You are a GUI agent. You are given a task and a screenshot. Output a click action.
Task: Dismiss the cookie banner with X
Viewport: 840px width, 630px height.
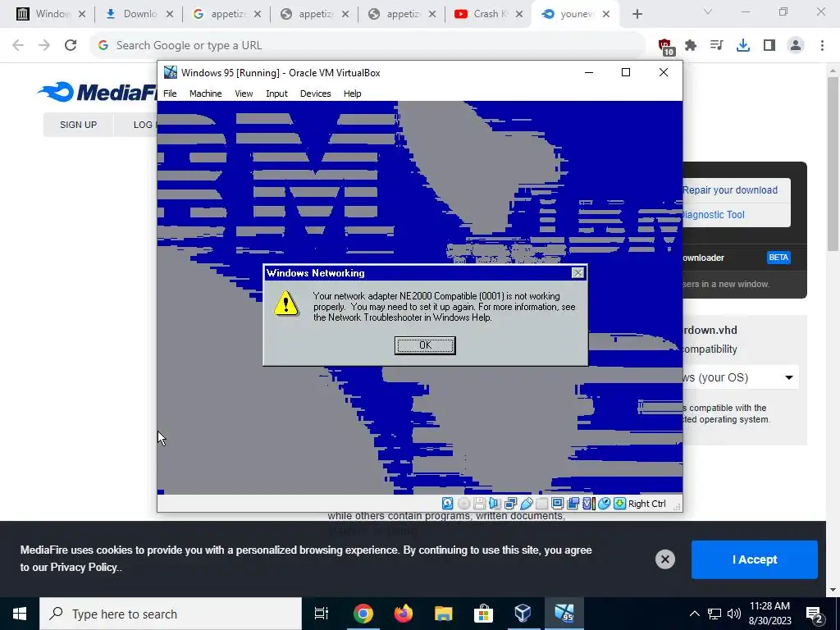tap(664, 559)
